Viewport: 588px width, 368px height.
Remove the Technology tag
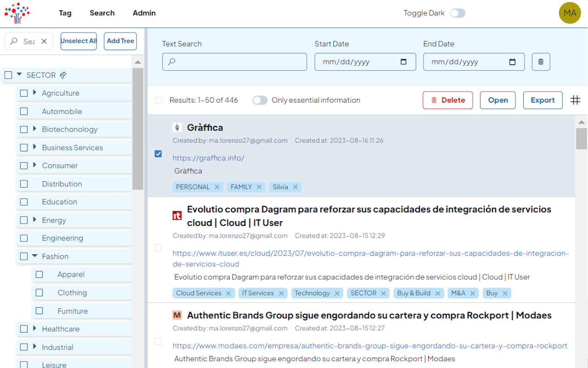coord(337,293)
